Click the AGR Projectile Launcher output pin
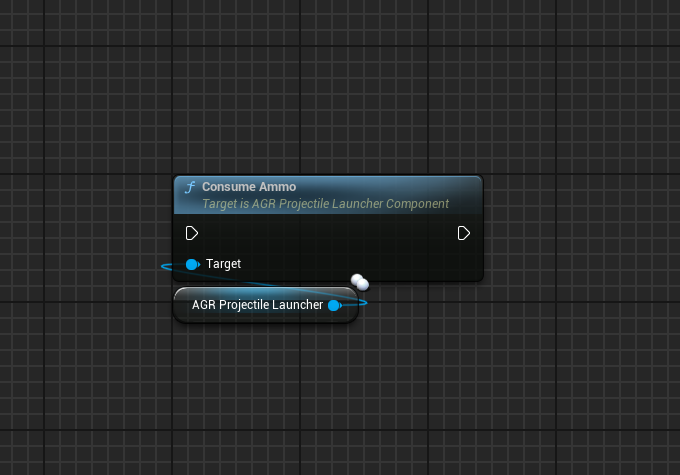Viewport: 680px width, 475px height. coord(334,305)
